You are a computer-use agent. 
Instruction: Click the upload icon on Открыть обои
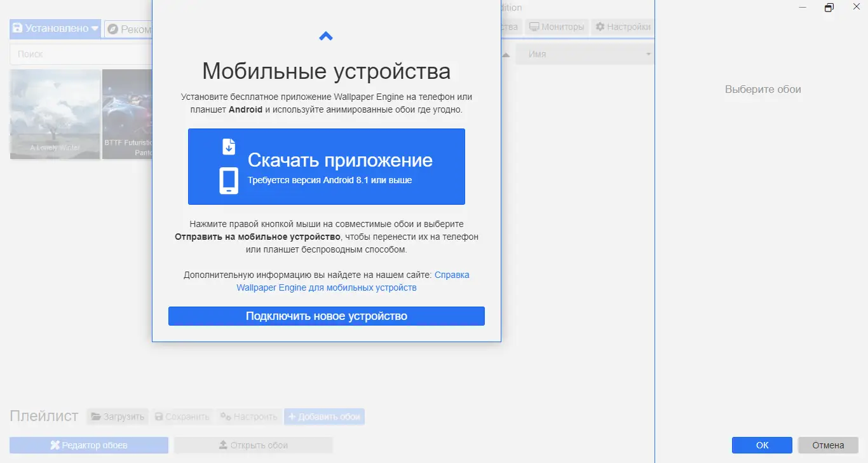point(221,445)
